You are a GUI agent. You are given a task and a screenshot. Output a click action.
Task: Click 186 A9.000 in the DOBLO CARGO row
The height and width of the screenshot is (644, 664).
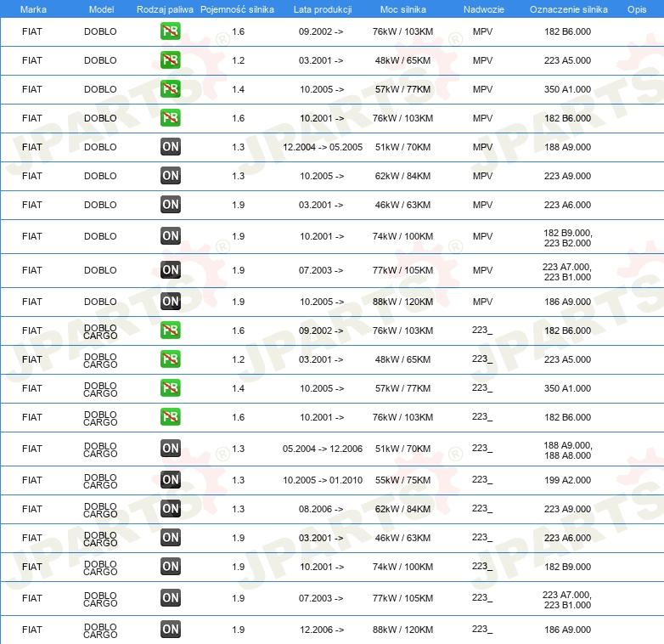[567, 630]
